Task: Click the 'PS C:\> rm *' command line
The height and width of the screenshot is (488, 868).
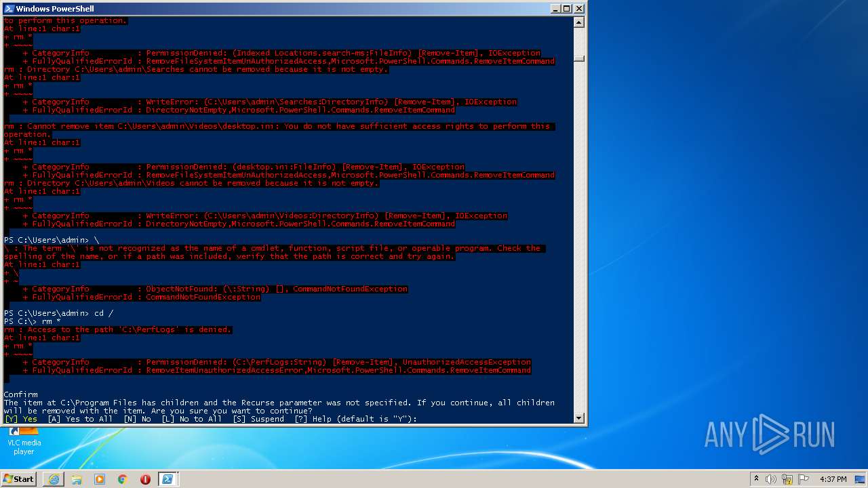Action: 32,321
